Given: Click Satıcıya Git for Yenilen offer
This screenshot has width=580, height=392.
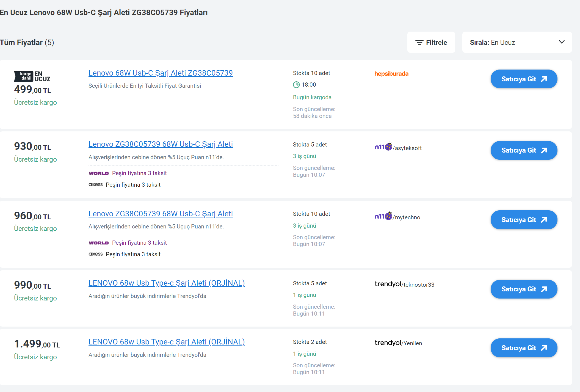Looking at the screenshot, I should pyautogui.click(x=524, y=348).
